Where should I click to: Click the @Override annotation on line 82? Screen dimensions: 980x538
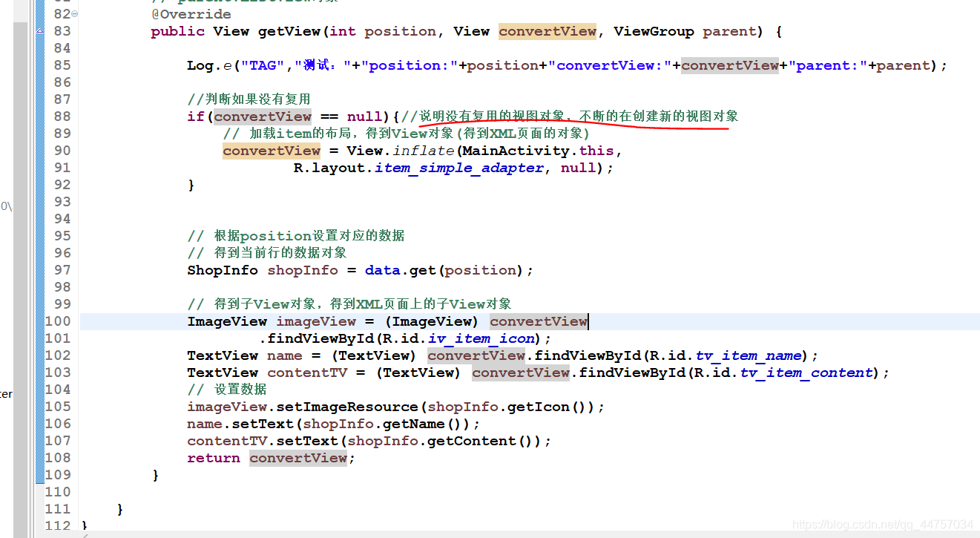191,14
